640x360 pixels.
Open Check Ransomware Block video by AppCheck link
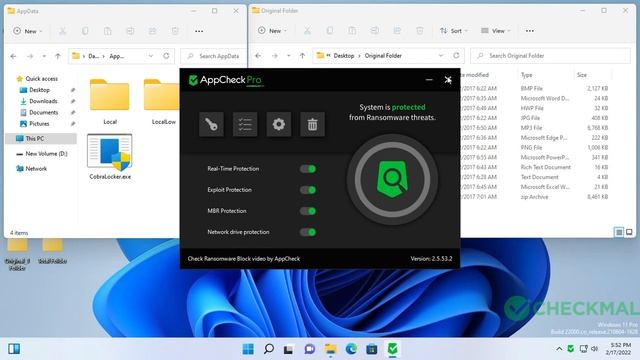coord(244,259)
